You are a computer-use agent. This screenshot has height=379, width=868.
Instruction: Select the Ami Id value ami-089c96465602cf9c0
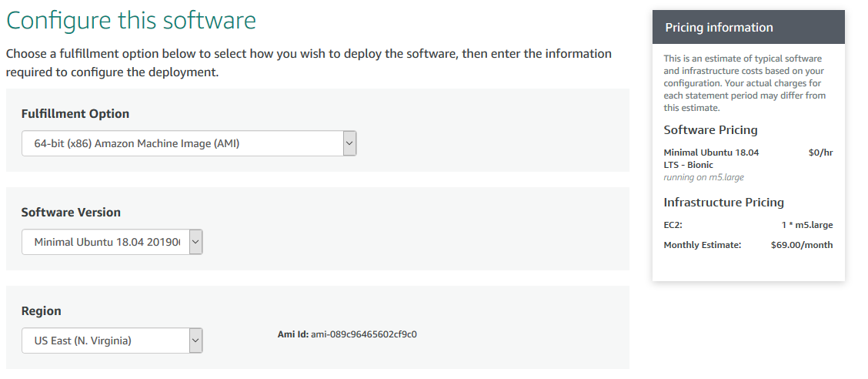364,334
